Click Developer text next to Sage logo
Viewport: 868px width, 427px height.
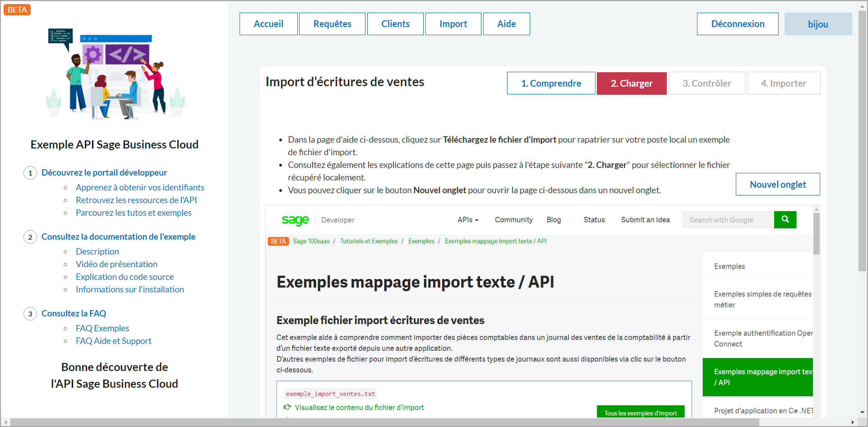click(x=337, y=220)
